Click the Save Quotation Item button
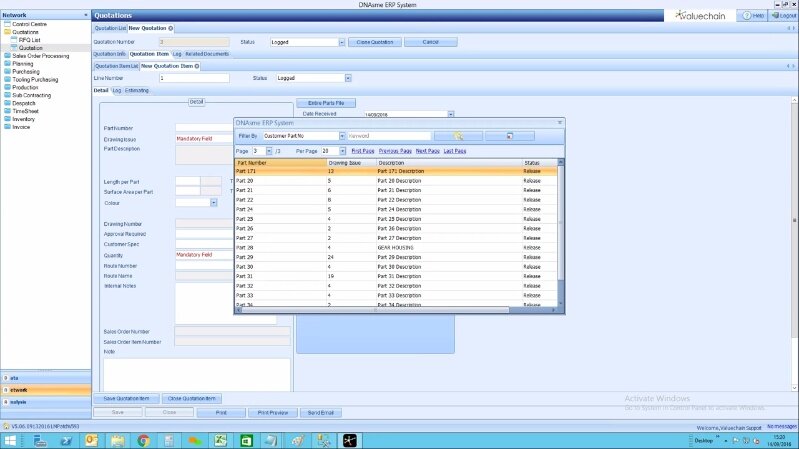This screenshot has height=449, width=799. coord(125,398)
